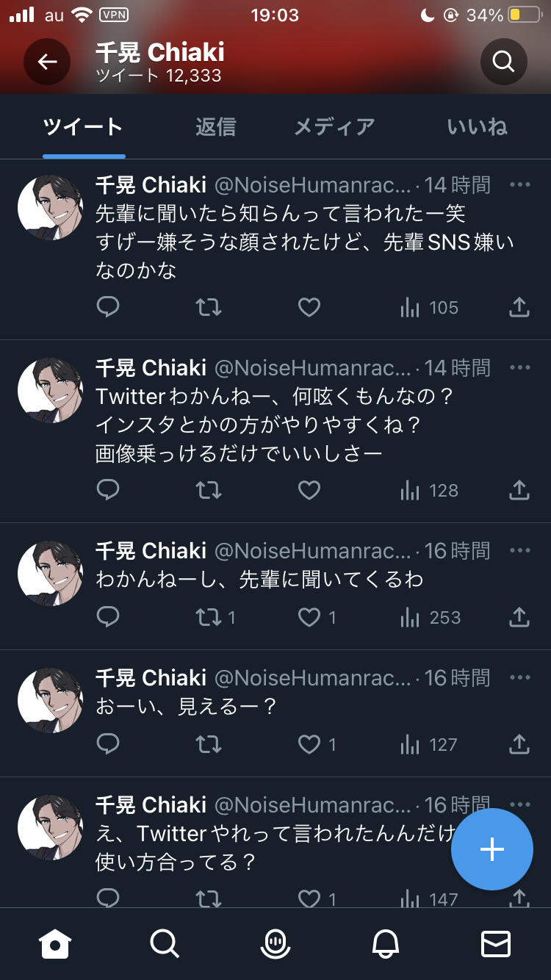Viewport: 551px width, 980px height.
Task: Open direct messages envelope icon
Action: tap(495, 943)
